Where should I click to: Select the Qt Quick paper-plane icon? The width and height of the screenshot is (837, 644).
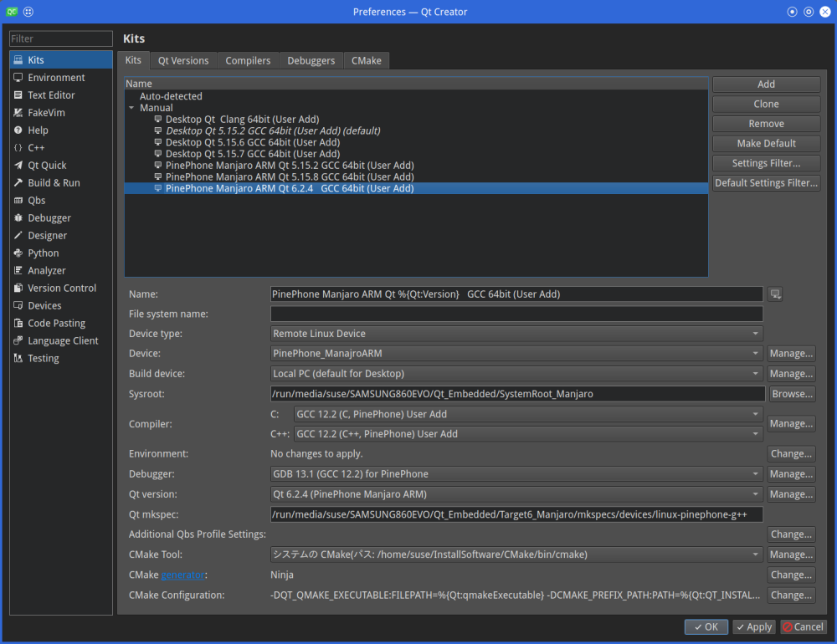[18, 166]
